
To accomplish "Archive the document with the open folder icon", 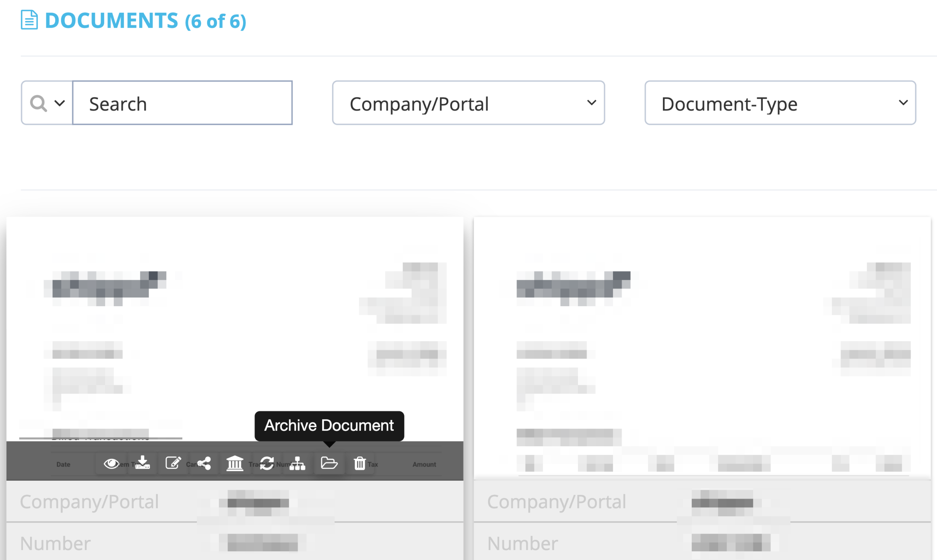I will point(329,463).
